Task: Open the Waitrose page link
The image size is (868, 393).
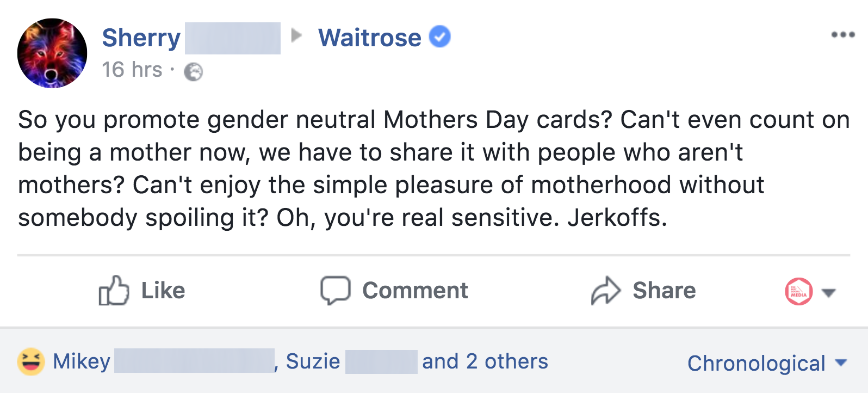Action: click(x=369, y=38)
